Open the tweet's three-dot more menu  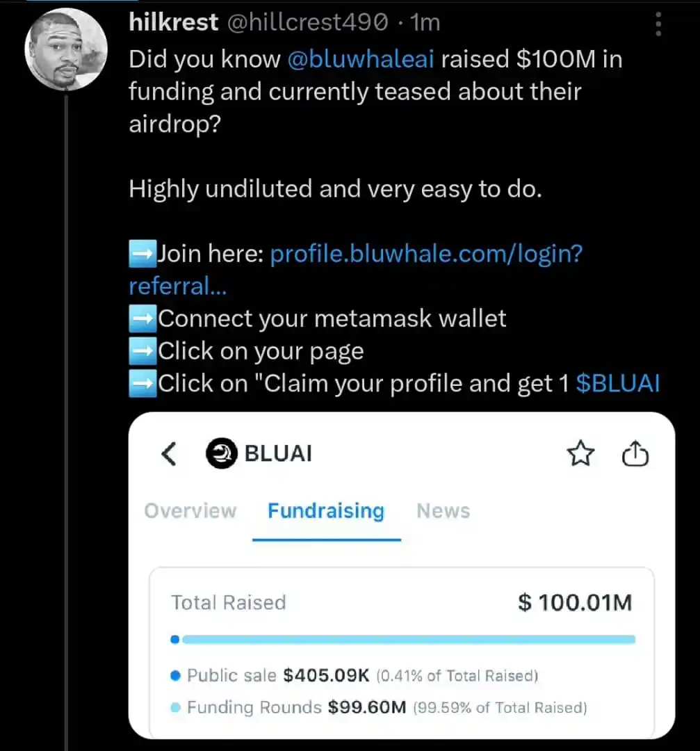coord(658,24)
